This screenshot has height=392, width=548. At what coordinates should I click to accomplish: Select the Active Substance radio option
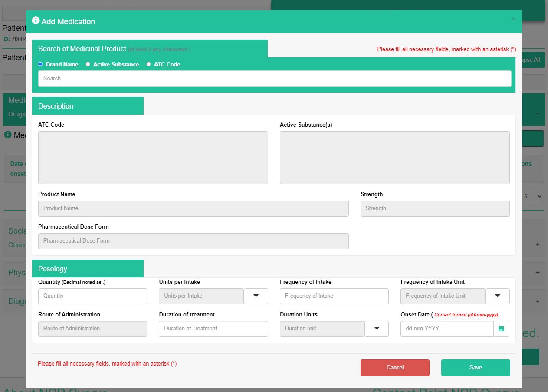click(x=88, y=64)
